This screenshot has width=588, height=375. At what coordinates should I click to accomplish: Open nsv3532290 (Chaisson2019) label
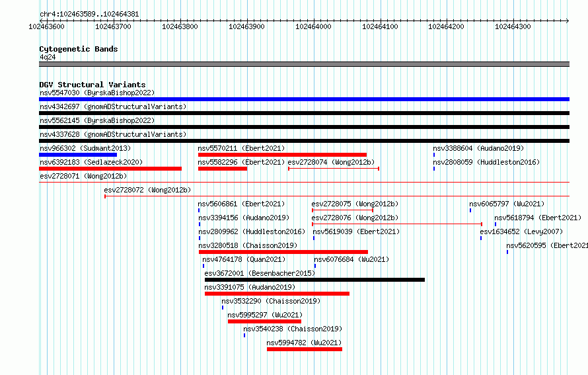click(271, 301)
